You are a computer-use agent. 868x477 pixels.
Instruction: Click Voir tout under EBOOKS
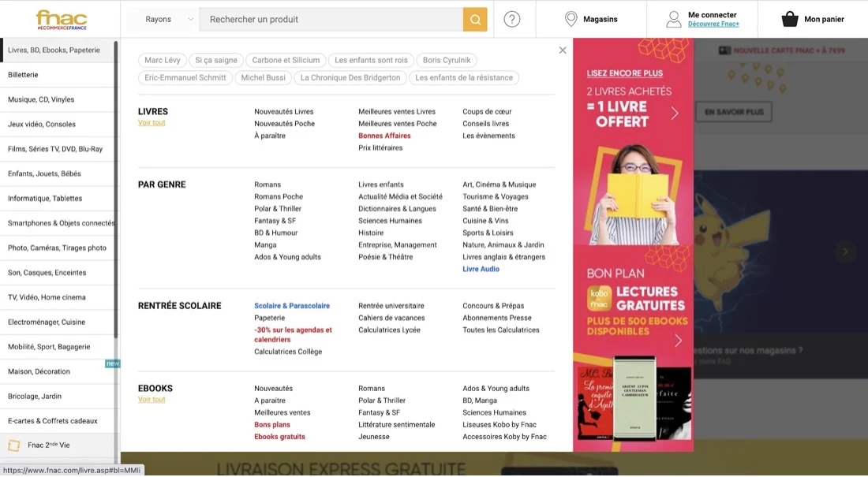(x=152, y=400)
